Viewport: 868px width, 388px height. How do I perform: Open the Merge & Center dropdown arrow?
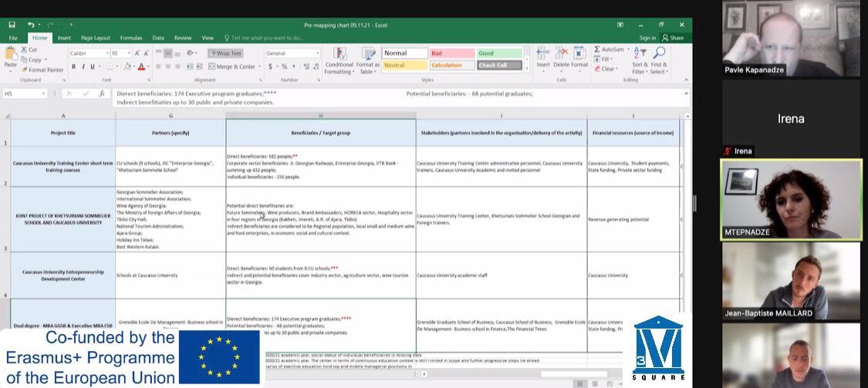coord(258,66)
